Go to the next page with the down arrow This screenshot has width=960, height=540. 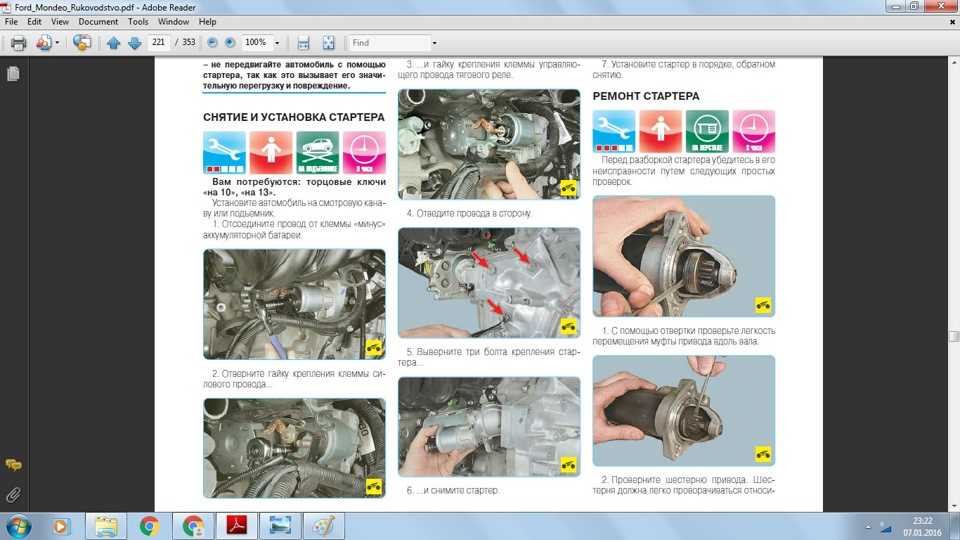[133, 43]
